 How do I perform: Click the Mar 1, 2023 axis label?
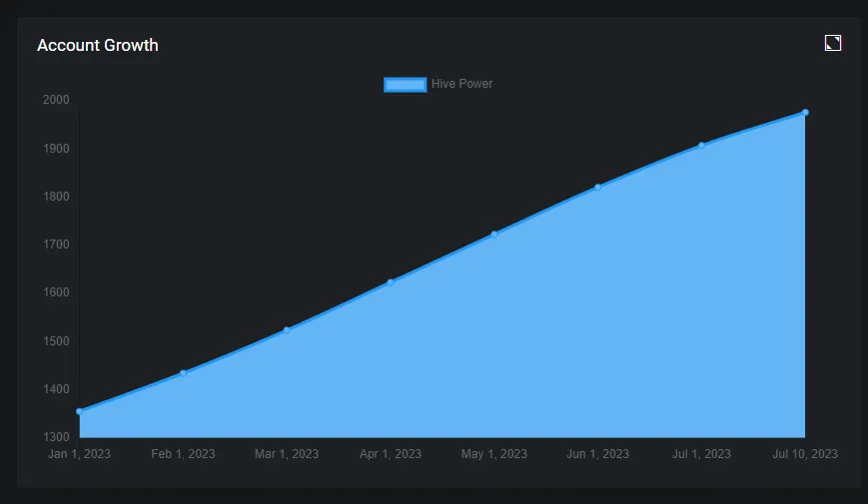(x=287, y=454)
